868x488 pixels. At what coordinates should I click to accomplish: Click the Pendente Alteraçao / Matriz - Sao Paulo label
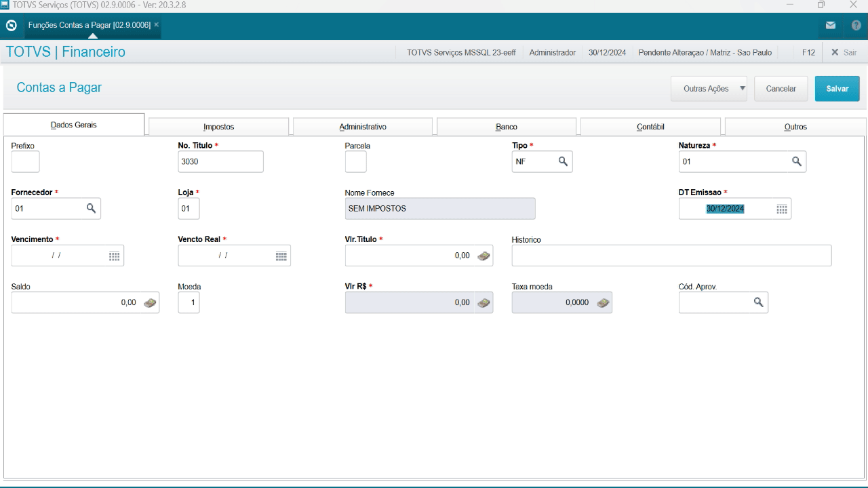click(x=705, y=52)
